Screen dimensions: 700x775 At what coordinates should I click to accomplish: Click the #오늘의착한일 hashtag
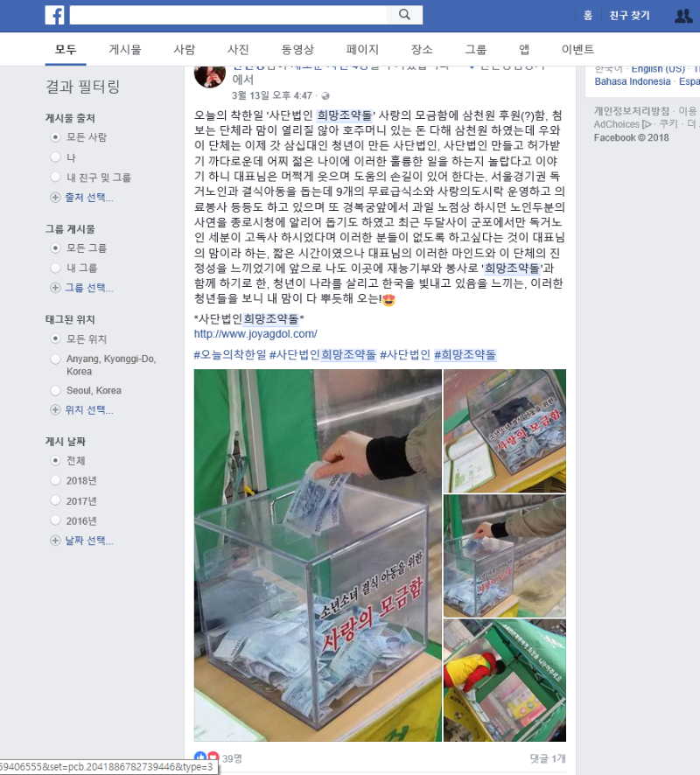[x=230, y=354]
